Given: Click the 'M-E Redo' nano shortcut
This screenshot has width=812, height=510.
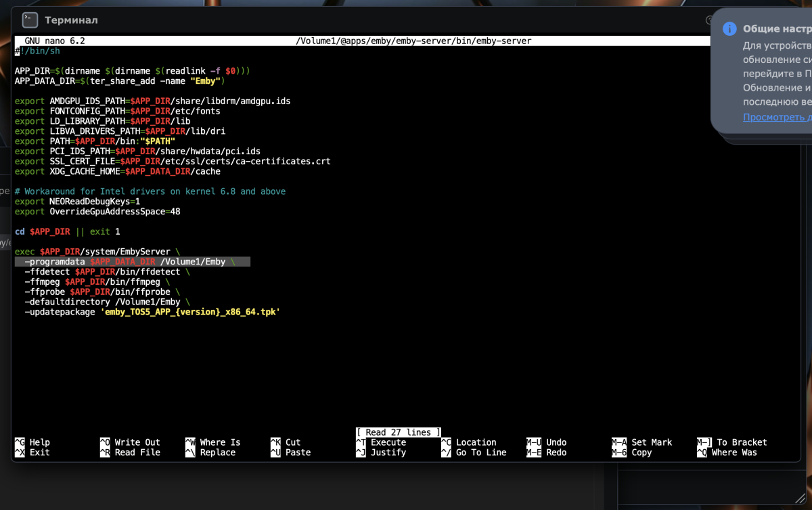Looking at the screenshot, I should (546, 453).
